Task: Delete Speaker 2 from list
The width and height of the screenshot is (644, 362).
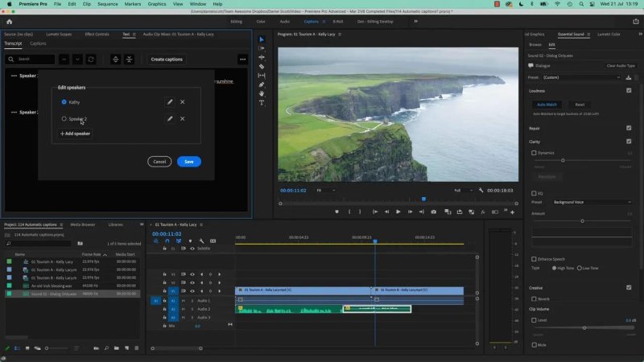Action: [x=183, y=118]
